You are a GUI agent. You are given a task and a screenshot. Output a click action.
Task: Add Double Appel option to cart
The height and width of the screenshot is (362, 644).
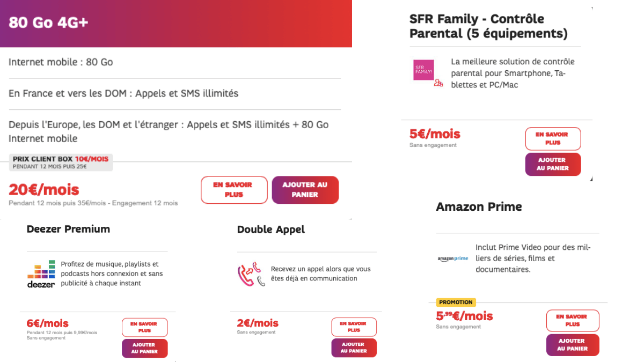(x=354, y=348)
